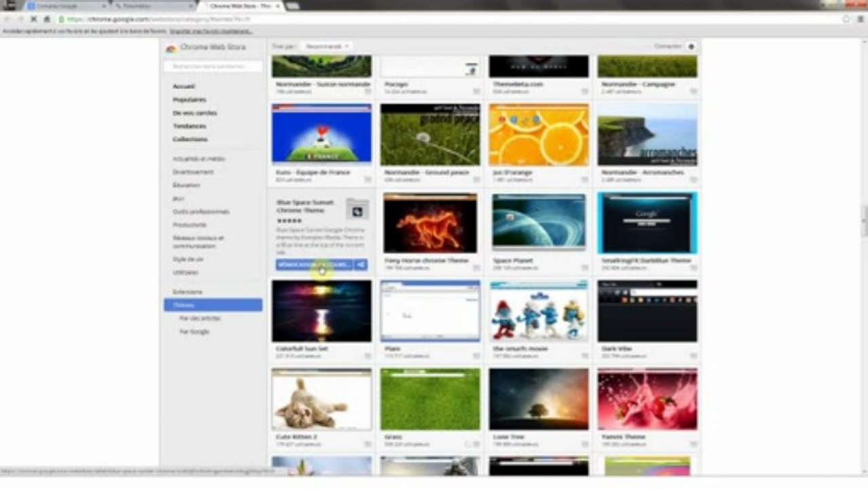Select the Outils professionnels category
868x489 pixels.
click(x=201, y=211)
